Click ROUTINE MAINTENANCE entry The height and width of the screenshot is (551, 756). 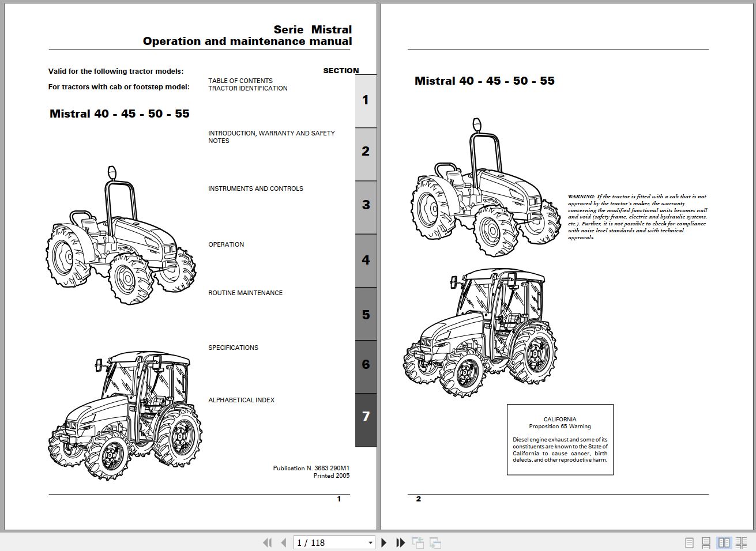(245, 293)
